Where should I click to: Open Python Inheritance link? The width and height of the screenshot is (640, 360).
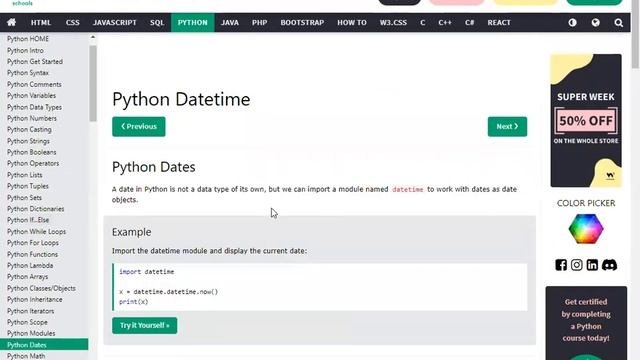[35, 300]
